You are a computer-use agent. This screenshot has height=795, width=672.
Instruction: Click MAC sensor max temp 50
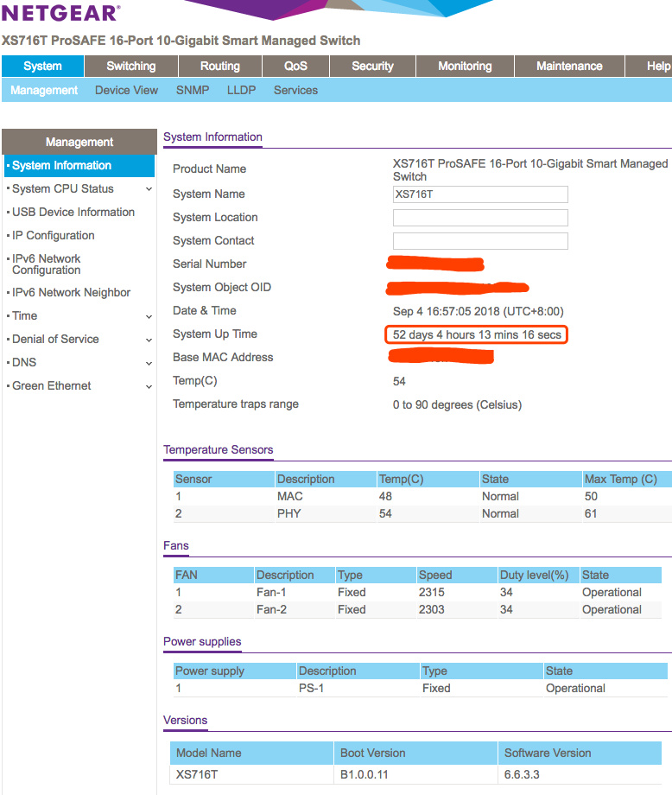click(591, 496)
